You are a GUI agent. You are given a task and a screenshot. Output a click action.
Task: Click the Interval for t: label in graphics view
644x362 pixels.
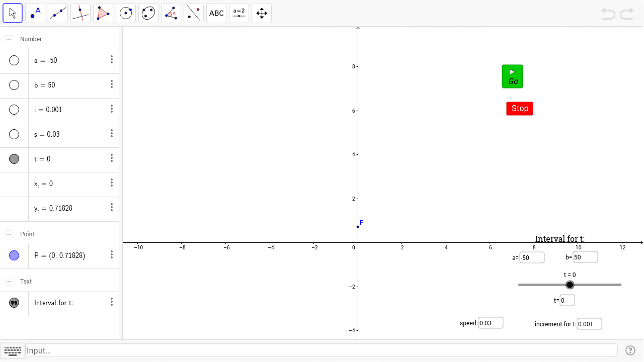click(x=560, y=239)
